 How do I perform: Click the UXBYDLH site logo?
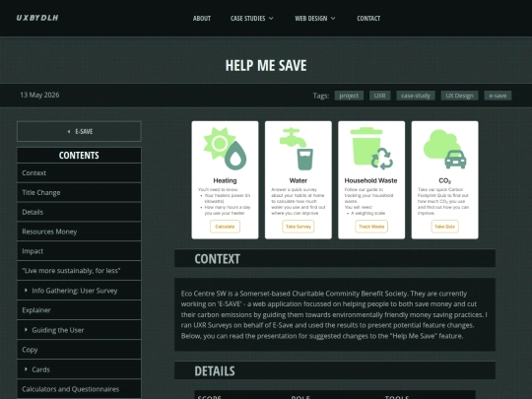click(x=37, y=18)
